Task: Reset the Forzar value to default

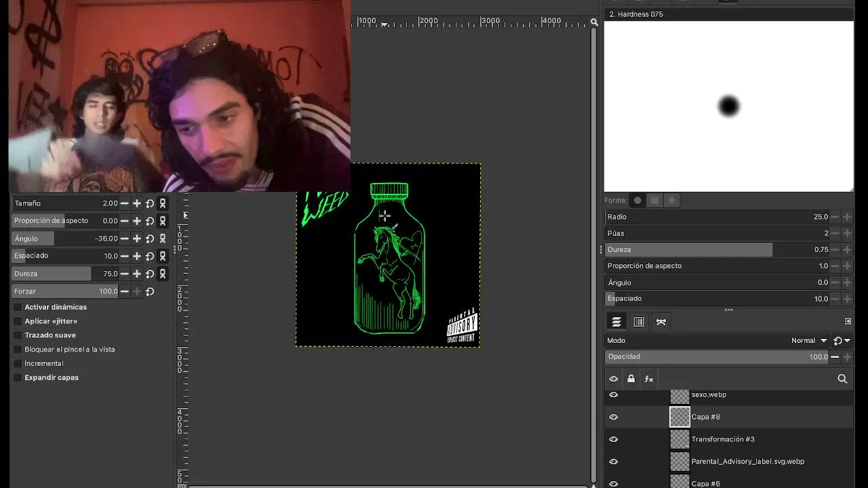Action: click(150, 291)
